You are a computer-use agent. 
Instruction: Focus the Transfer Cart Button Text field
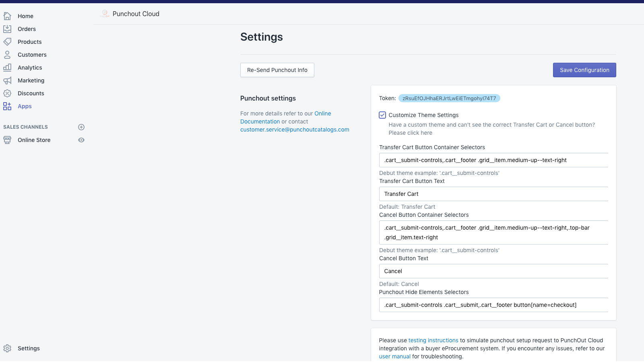493,194
